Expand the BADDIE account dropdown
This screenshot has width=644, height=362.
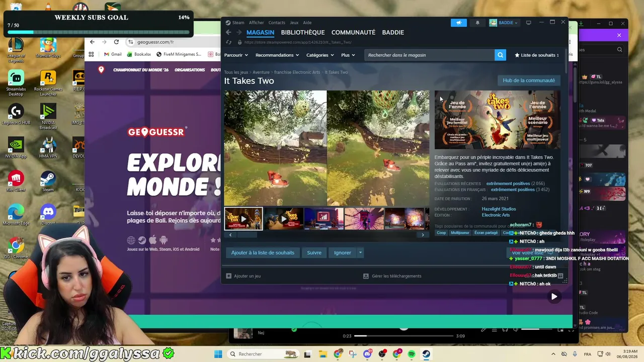click(x=504, y=23)
